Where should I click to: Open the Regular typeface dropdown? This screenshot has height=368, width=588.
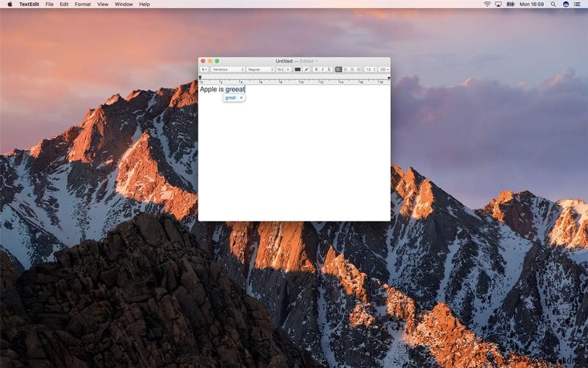click(261, 69)
